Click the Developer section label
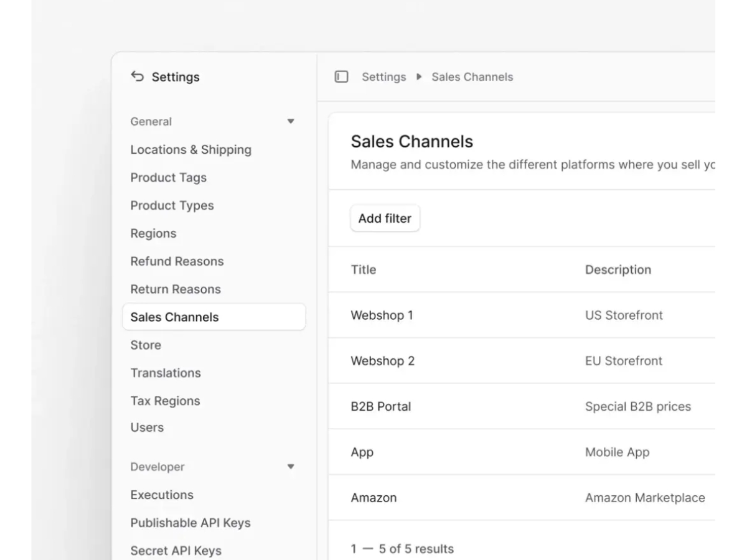 [157, 467]
